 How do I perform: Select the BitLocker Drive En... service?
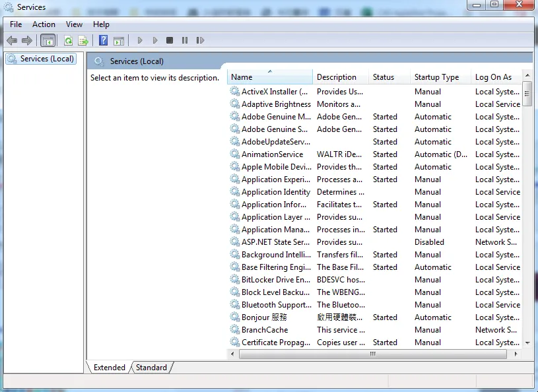(375, 280)
